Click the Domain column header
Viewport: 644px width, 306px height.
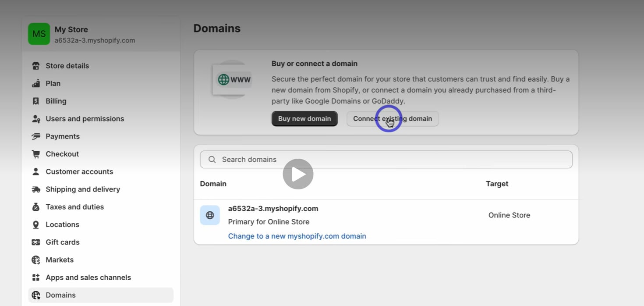pyautogui.click(x=213, y=184)
